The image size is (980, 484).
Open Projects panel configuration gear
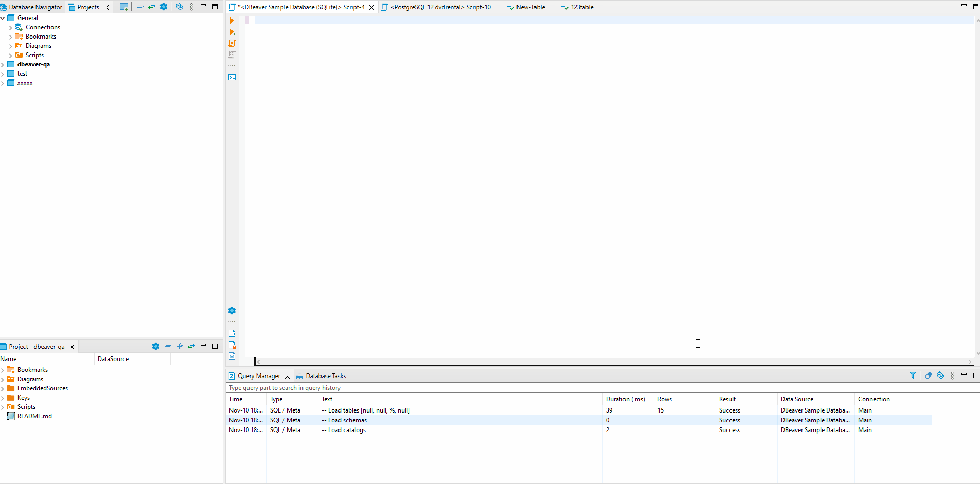164,7
